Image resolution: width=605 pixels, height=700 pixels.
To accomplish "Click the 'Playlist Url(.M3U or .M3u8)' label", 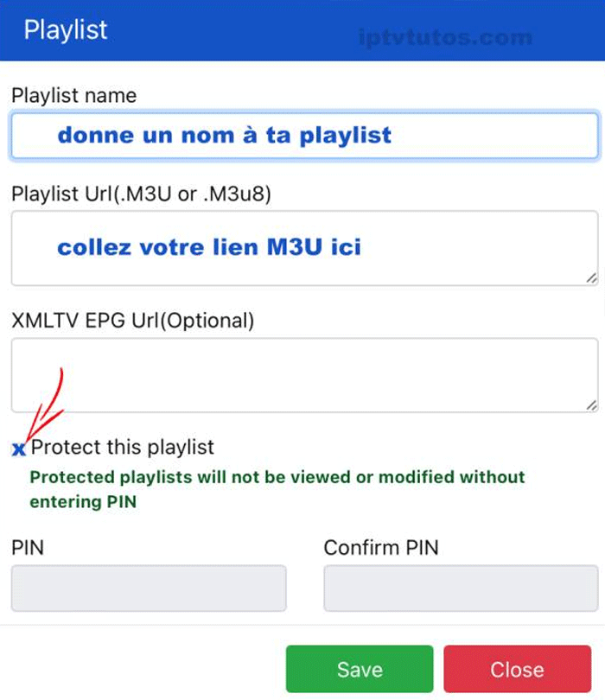I will point(142,194).
